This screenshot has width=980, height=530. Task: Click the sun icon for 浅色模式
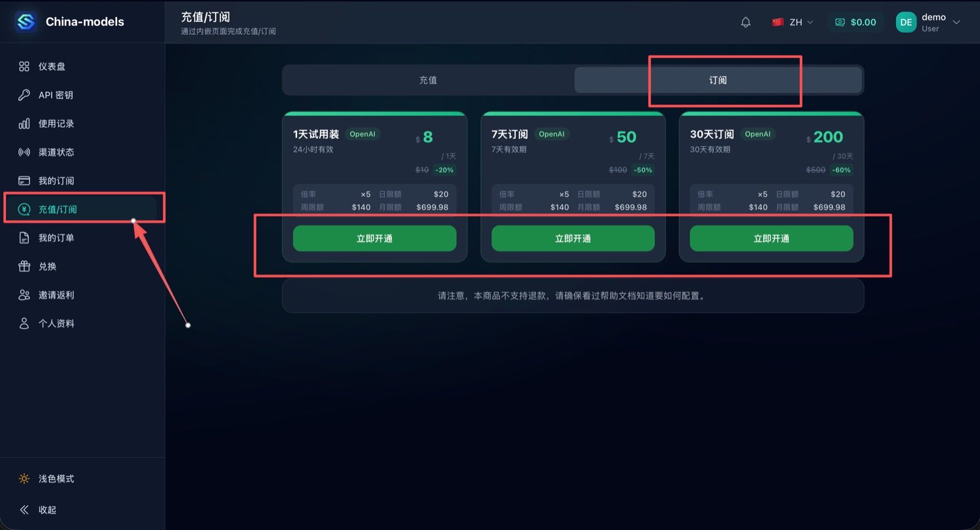point(24,479)
